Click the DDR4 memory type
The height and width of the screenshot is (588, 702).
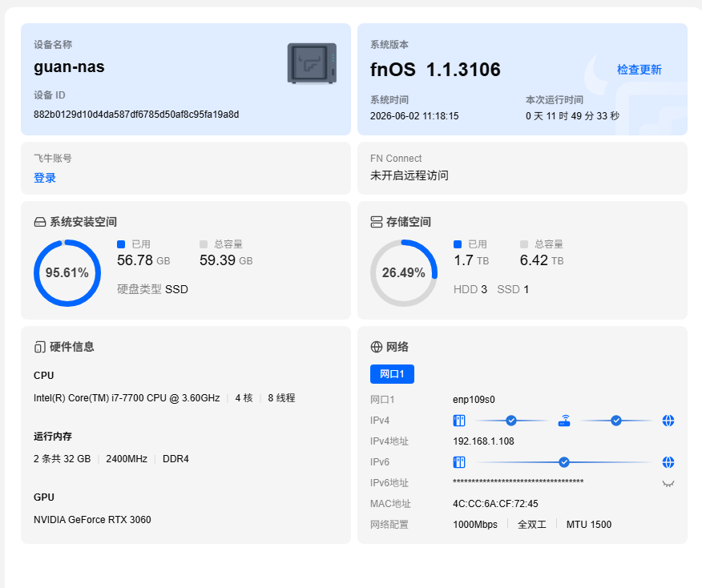tap(175, 459)
